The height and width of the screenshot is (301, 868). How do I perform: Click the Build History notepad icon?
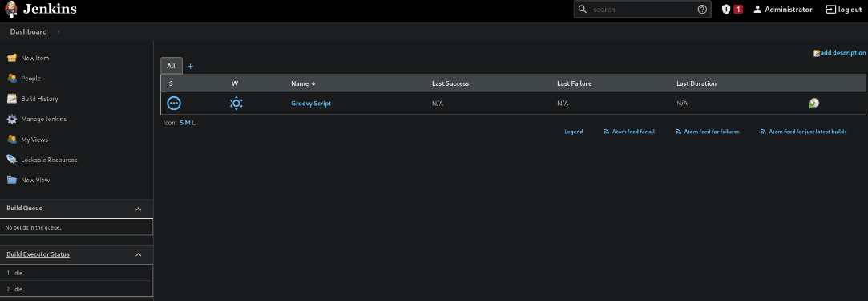click(x=12, y=99)
